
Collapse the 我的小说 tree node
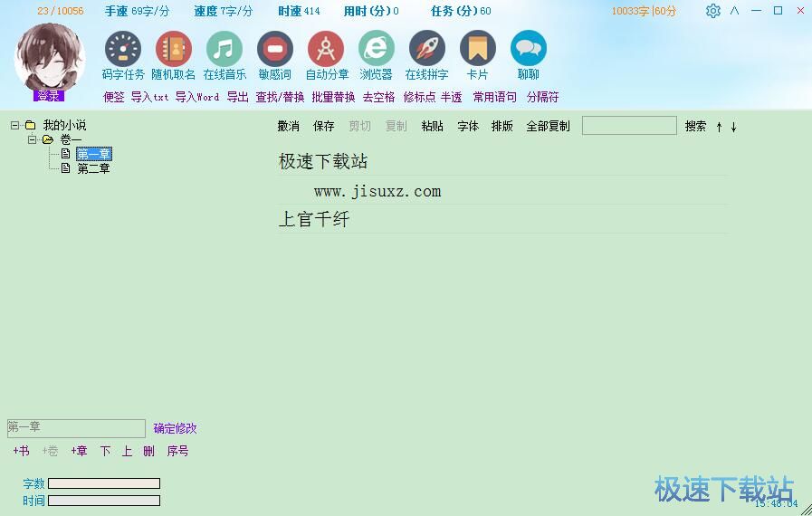(14, 125)
